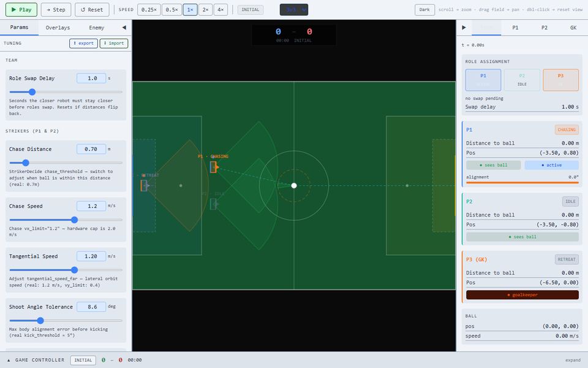Click the P1 position value (-3.50, 0.80)
Screen dimensions: 588x368
(x=559, y=153)
